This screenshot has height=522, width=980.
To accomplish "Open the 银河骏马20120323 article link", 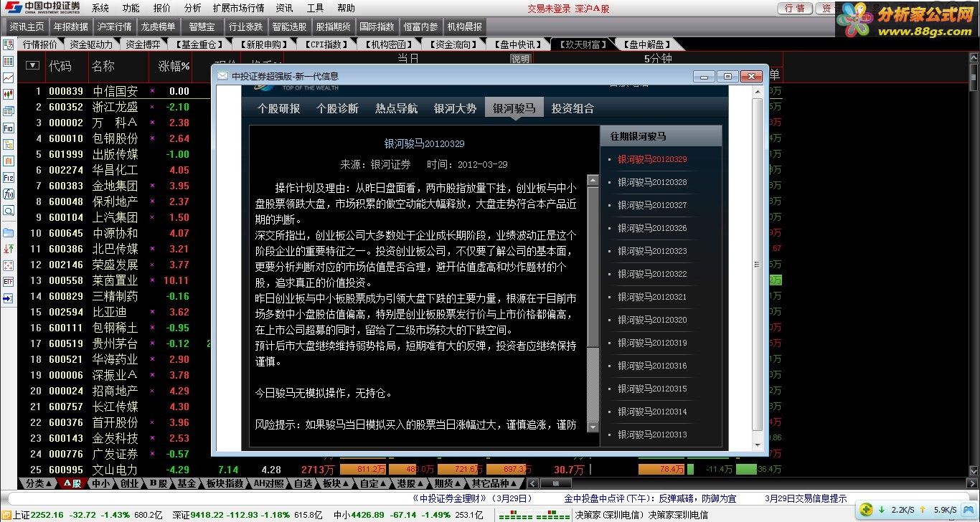I will [652, 251].
